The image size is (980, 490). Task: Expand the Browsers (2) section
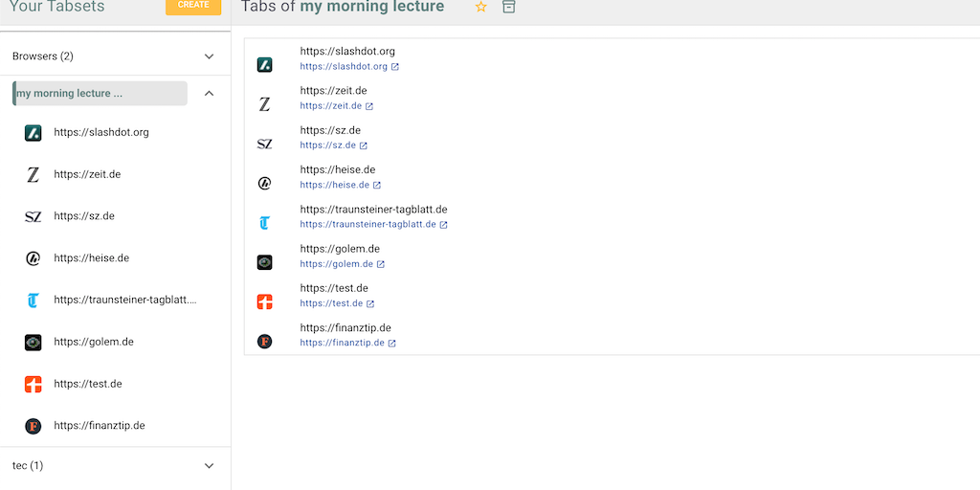pyautogui.click(x=210, y=56)
